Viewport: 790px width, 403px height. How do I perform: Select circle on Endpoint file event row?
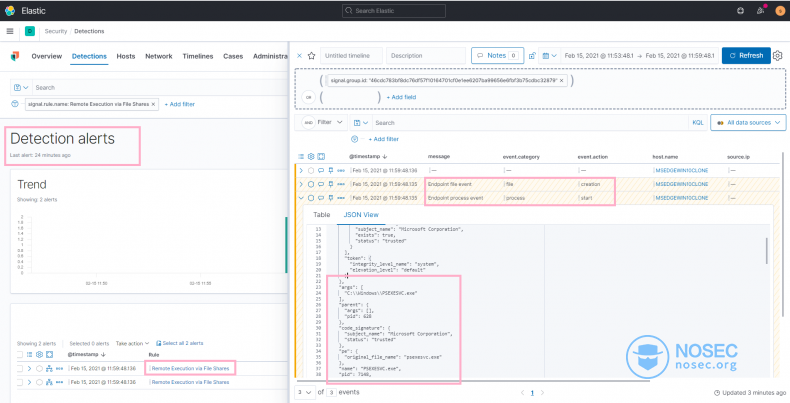pos(311,184)
